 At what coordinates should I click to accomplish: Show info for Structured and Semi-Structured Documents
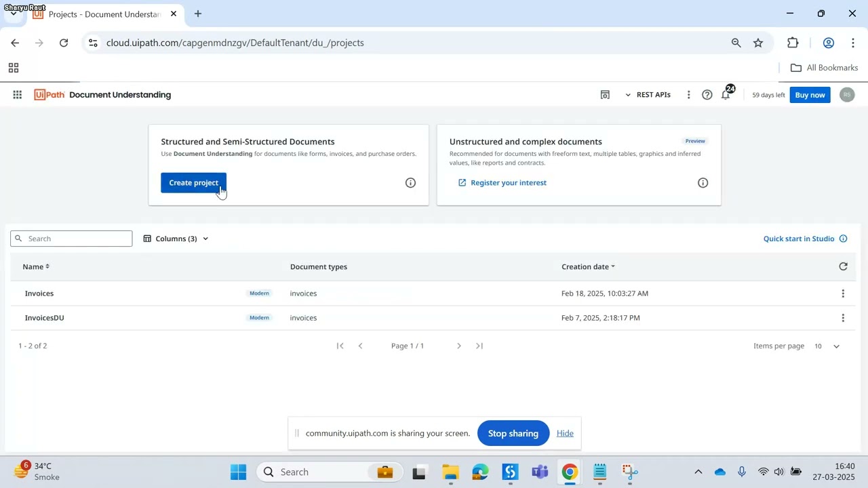click(x=410, y=183)
